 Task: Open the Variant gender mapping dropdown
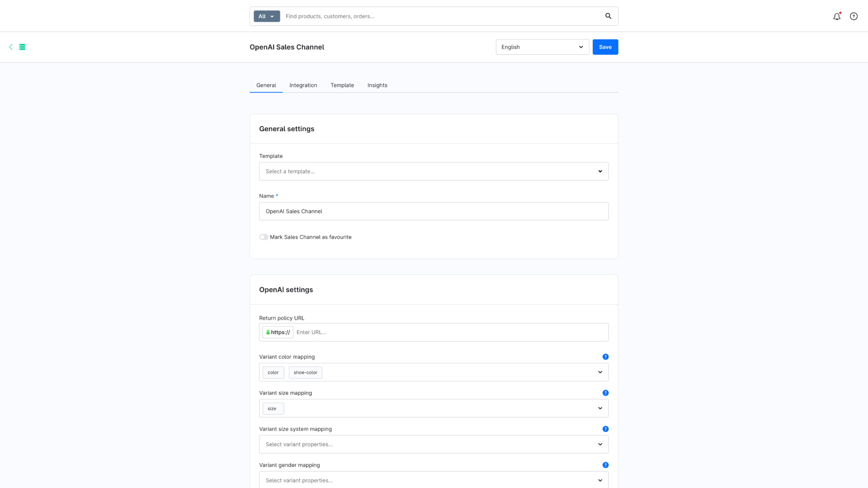pos(434,480)
